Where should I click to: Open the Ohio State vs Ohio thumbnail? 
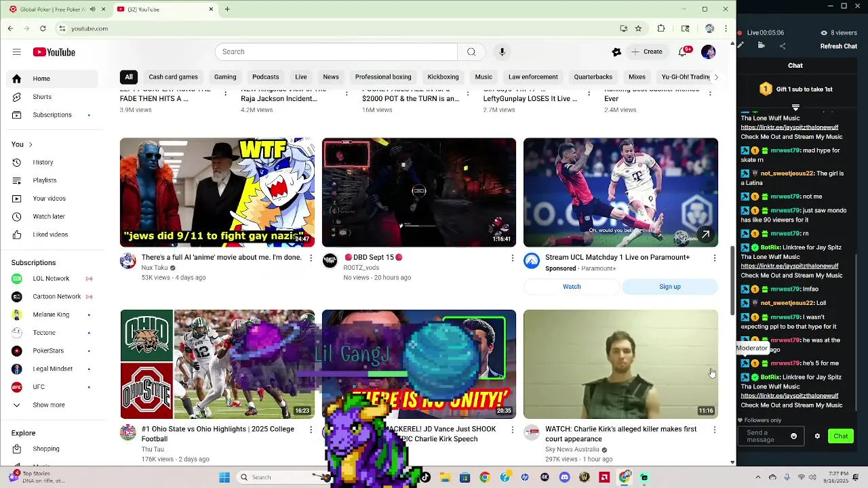[217, 364]
